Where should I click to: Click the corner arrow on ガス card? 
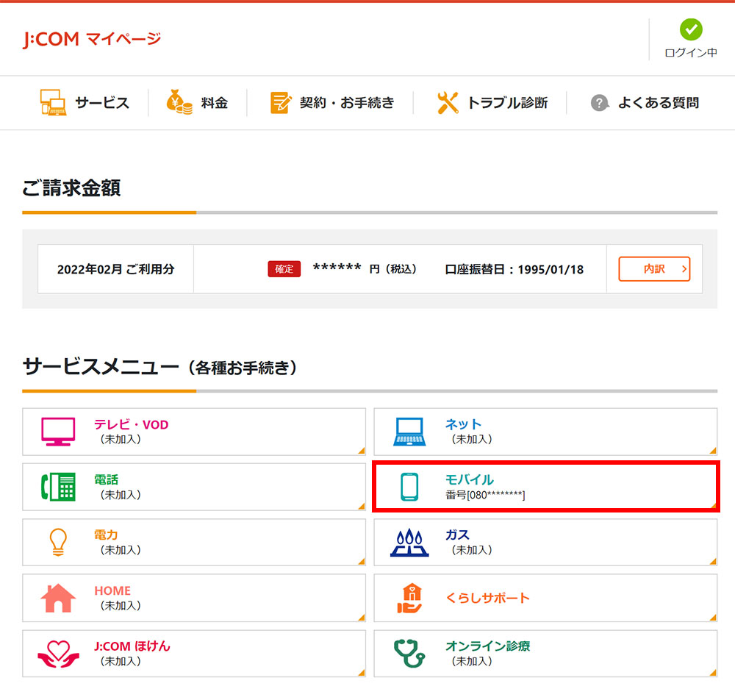tap(713, 562)
